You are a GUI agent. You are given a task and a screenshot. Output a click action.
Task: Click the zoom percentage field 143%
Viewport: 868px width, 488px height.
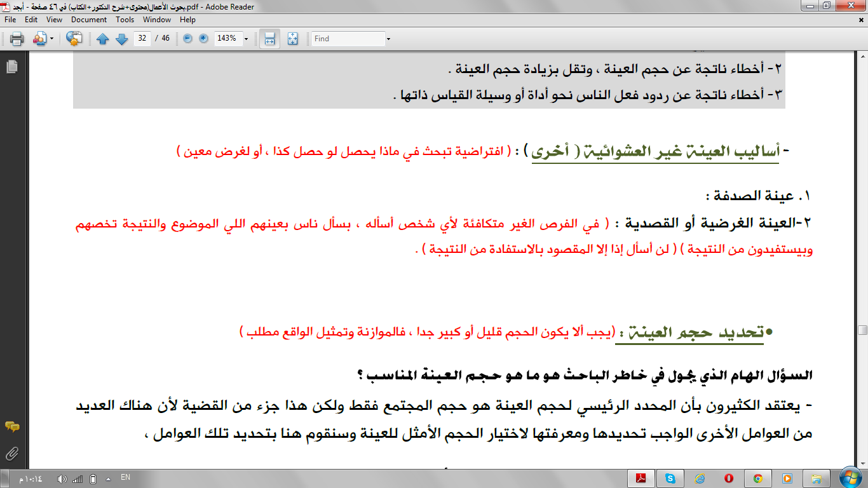pos(227,38)
